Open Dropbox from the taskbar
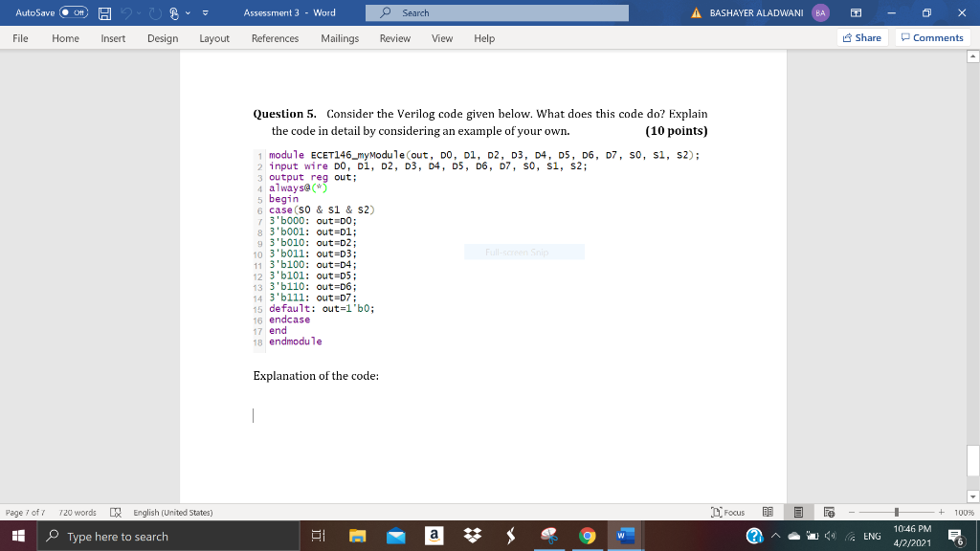This screenshot has height=551, width=980. coord(473,536)
